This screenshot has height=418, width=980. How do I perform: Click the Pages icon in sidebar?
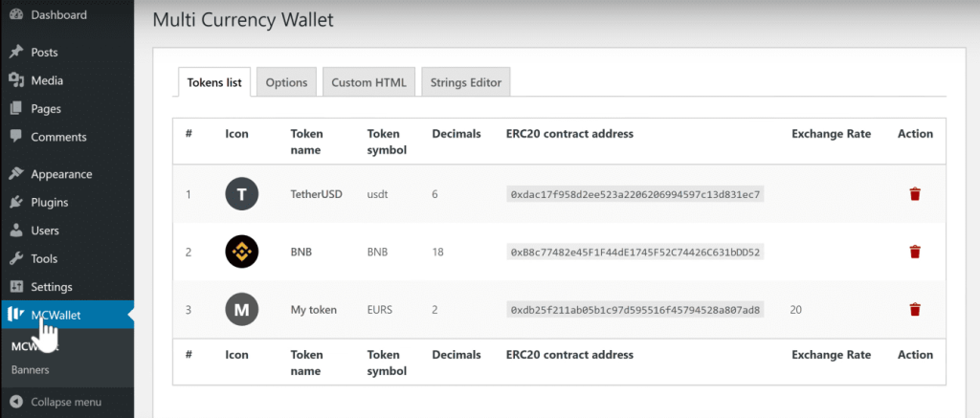point(17,109)
